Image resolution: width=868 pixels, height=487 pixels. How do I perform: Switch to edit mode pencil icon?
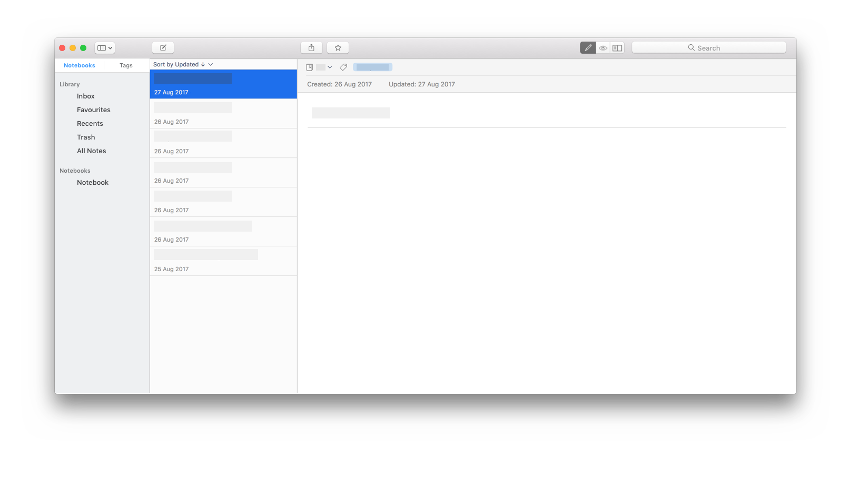(588, 48)
